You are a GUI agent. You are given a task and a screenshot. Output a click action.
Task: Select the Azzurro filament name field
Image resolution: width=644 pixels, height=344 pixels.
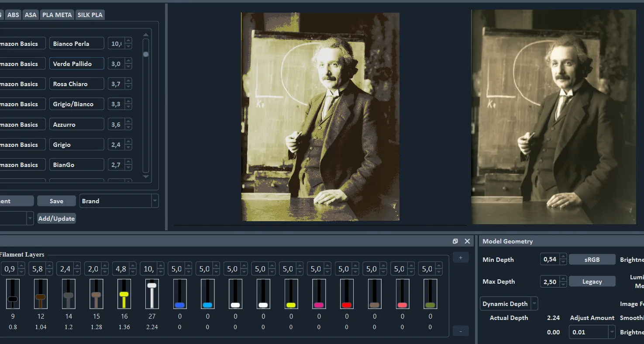click(77, 125)
